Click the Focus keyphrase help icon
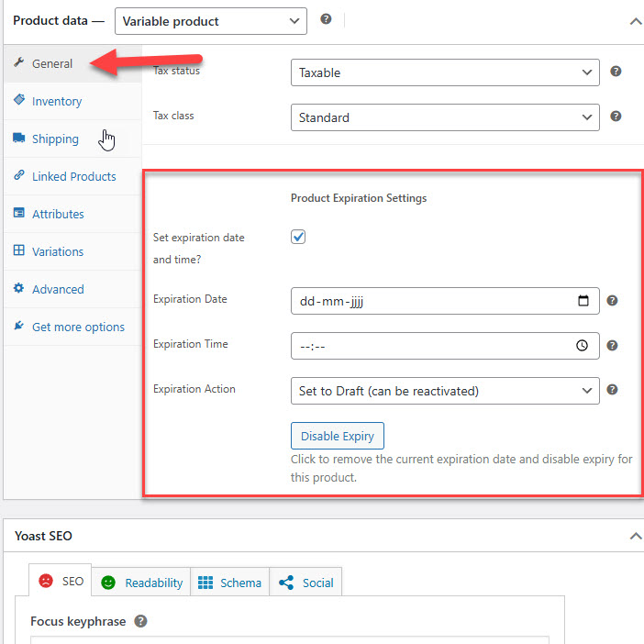 pyautogui.click(x=140, y=621)
